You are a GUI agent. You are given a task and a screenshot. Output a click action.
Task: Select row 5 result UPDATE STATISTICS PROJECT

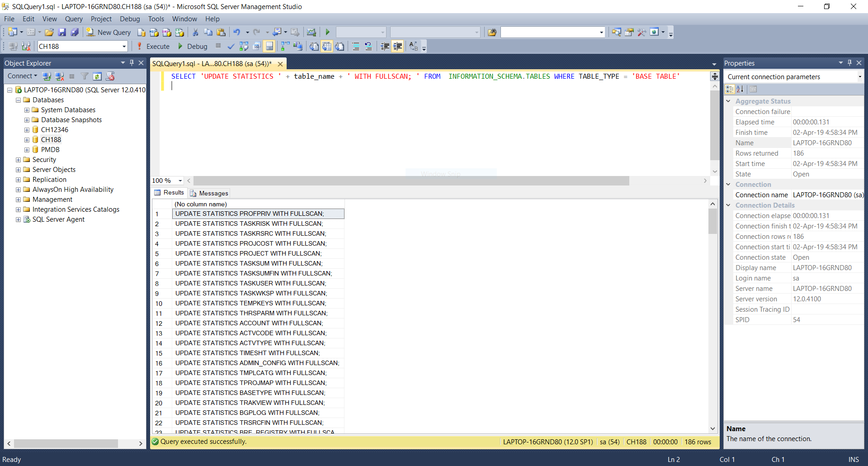click(249, 253)
